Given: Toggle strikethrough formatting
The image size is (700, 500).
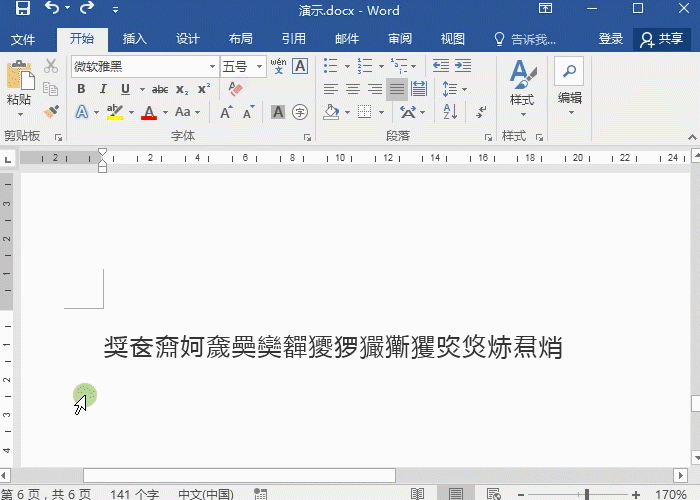Looking at the screenshot, I should [160, 89].
